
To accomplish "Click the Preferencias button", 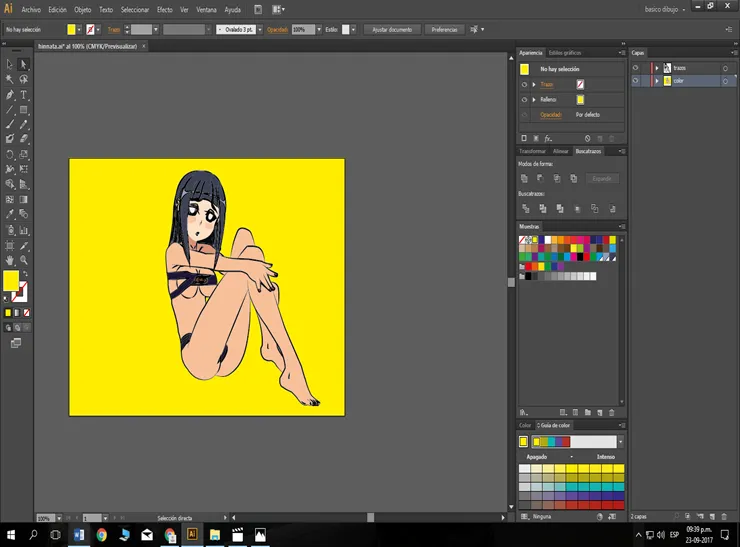I will 444,30.
